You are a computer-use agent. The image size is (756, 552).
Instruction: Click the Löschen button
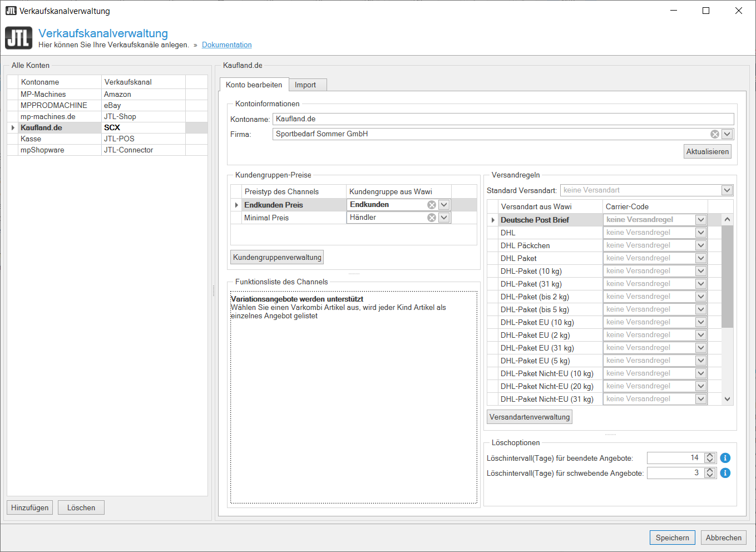pyautogui.click(x=81, y=507)
